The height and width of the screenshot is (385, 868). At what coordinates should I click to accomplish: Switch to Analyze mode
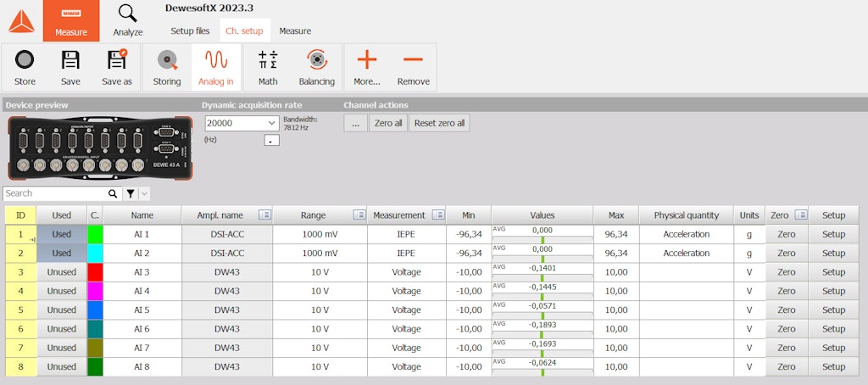pos(128,20)
